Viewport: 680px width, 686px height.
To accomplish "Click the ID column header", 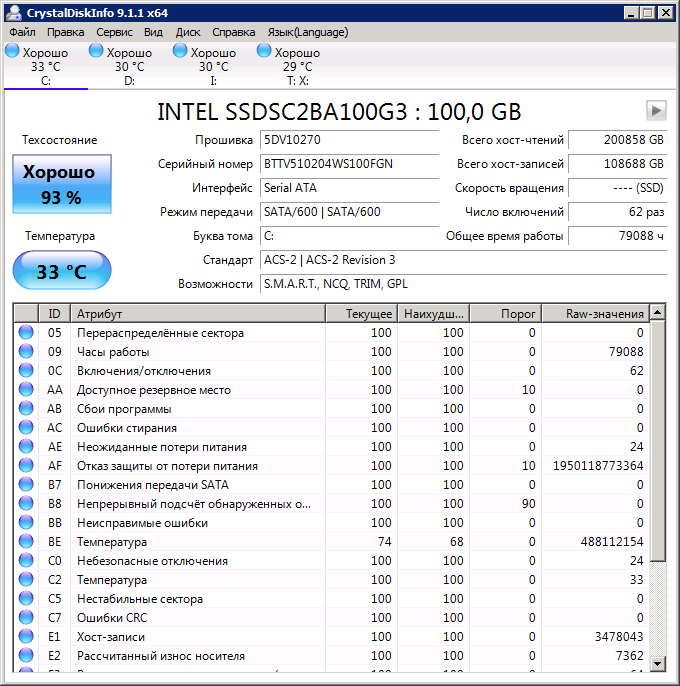I will tap(54, 314).
